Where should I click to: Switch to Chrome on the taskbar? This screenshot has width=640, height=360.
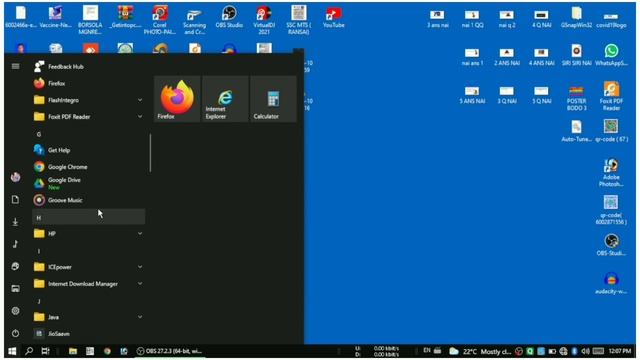pyautogui.click(x=107, y=351)
